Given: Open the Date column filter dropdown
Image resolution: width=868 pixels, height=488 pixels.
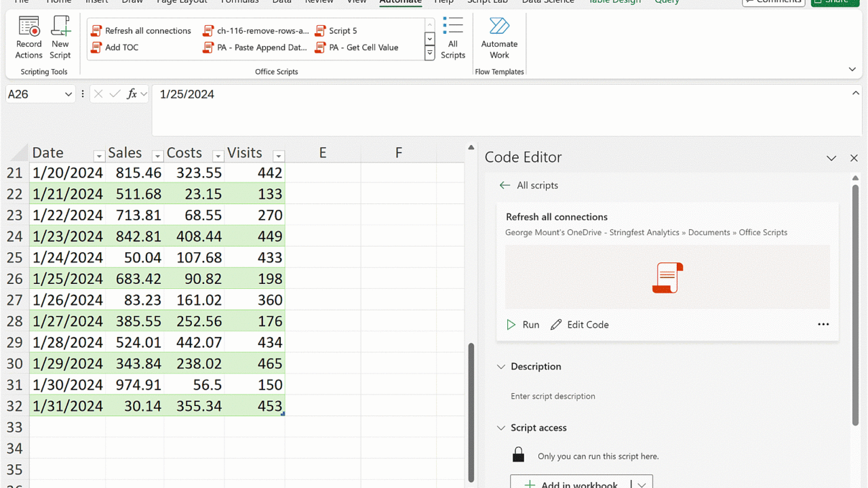Looking at the screenshot, I should point(99,156).
